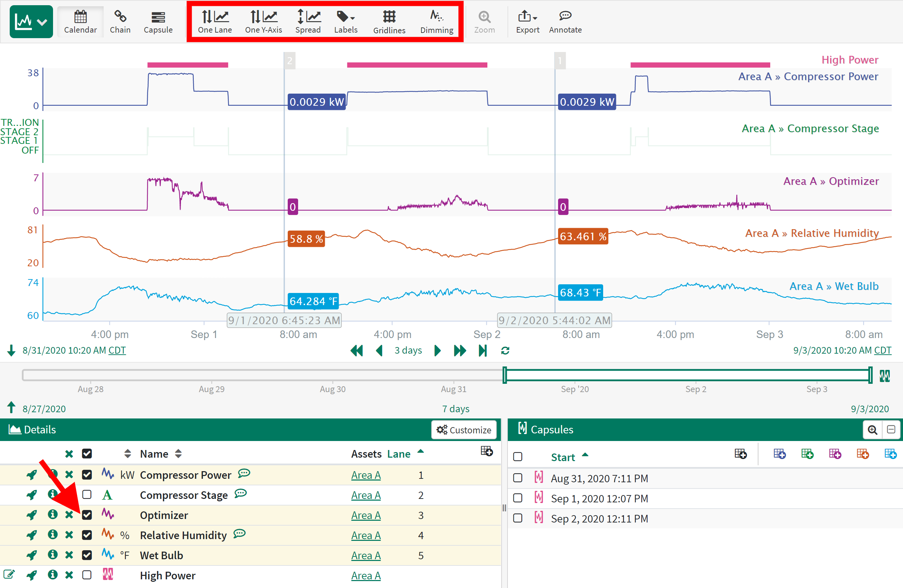Screen dimensions: 903x588
Task: Click the One Lane toolbar icon
Action: (215, 21)
